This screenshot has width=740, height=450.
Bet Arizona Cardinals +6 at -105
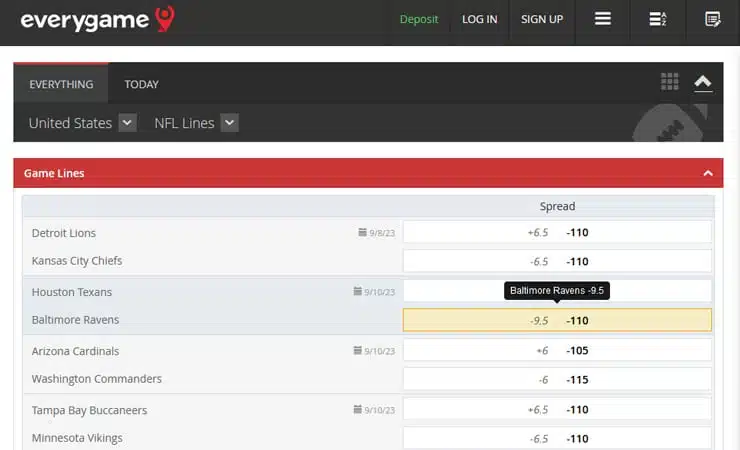coord(557,350)
